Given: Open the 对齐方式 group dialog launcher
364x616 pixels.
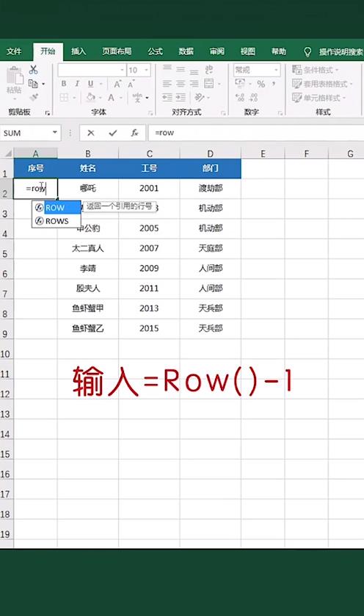Looking at the screenshot, I should [223, 113].
